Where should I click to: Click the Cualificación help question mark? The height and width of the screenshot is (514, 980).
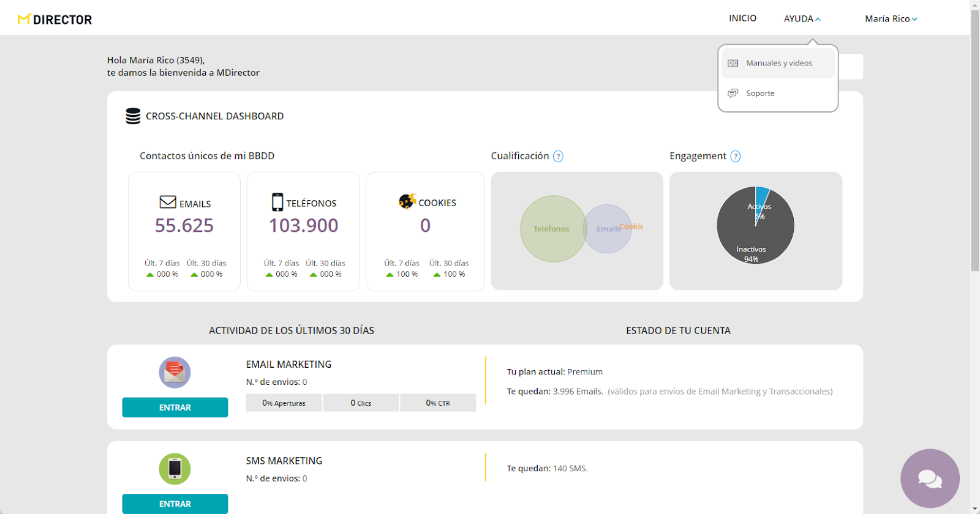(558, 157)
